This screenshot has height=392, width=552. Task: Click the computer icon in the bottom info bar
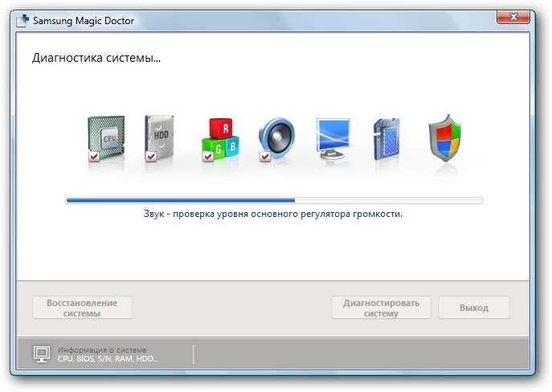42,354
